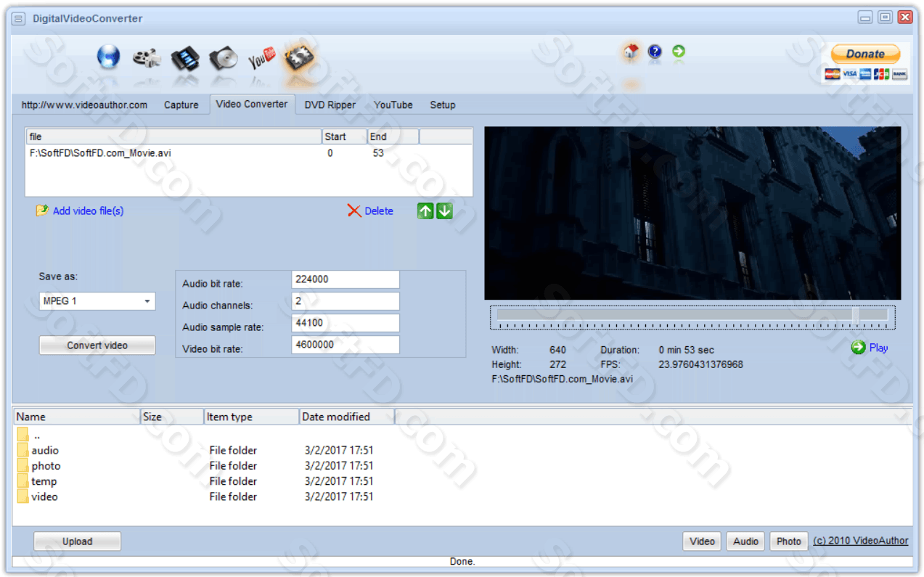
Task: Select the SoftFD.com_Movie.avi file row
Action: point(249,153)
